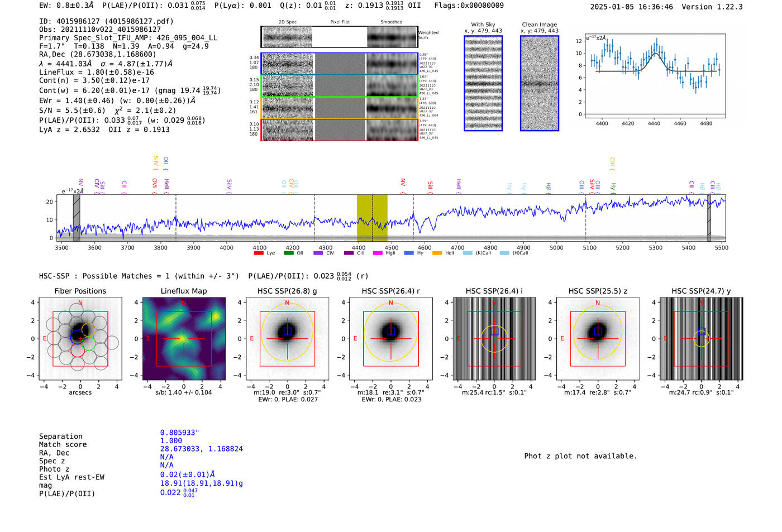Click the green OII legend swatch
Viewport: 782px width, 532px height.
pos(288,253)
